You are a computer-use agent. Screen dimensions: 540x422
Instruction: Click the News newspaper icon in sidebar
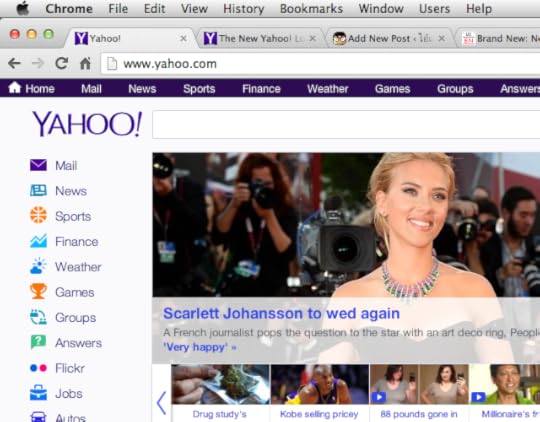(x=38, y=191)
